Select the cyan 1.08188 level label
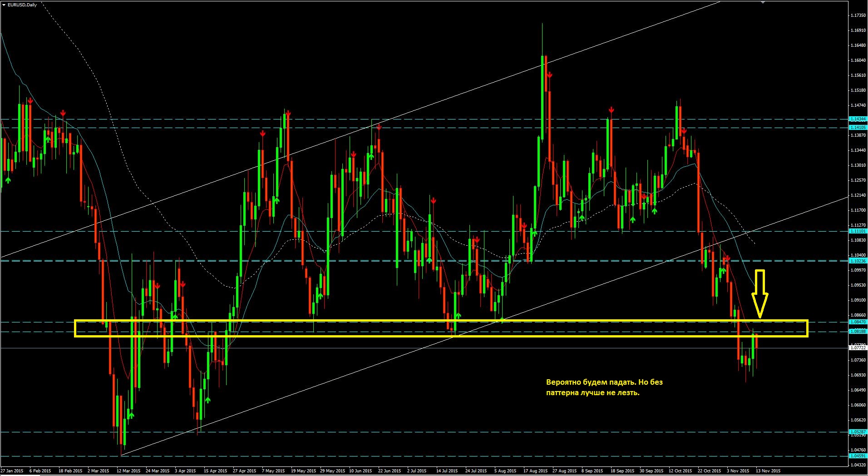Viewport: 868px width, 476px height. pyautogui.click(x=858, y=332)
